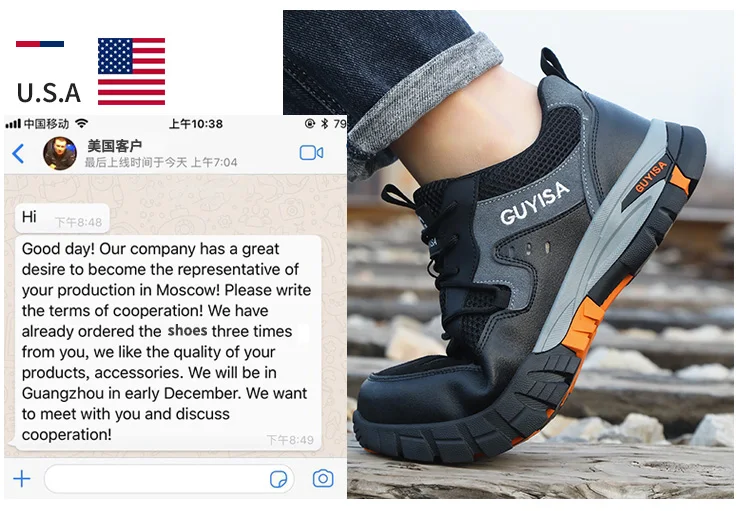The height and width of the screenshot is (511, 750).
Task: Open contact name 美国客户 in header
Action: coord(114,145)
